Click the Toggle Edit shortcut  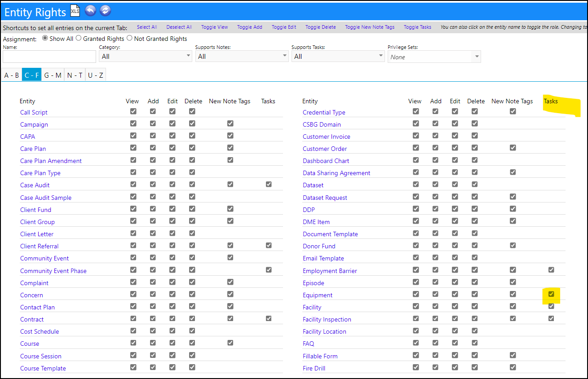point(284,27)
